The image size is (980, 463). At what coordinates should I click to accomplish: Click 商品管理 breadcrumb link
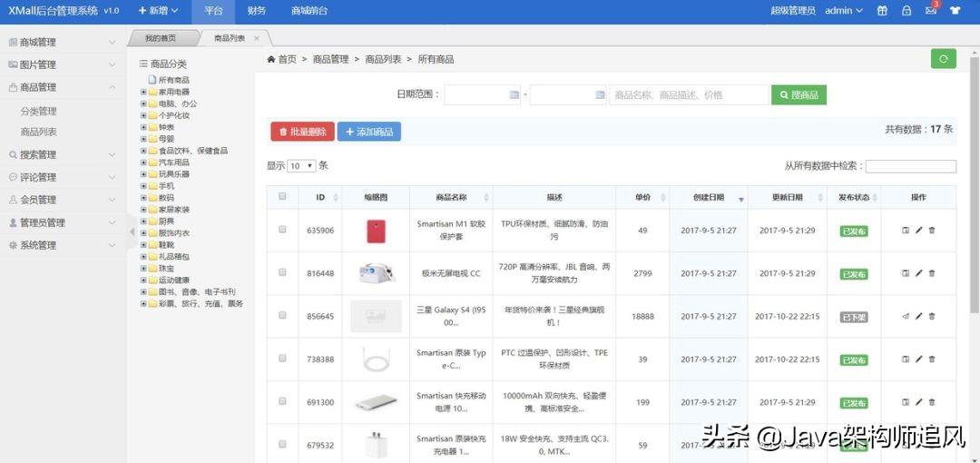tap(330, 59)
